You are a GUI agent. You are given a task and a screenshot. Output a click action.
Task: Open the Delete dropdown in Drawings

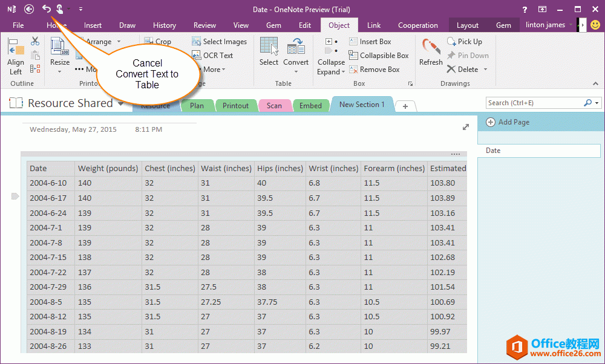485,70
